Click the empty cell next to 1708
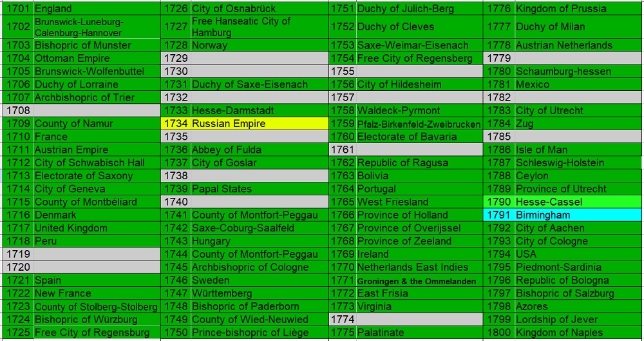 [x=97, y=110]
